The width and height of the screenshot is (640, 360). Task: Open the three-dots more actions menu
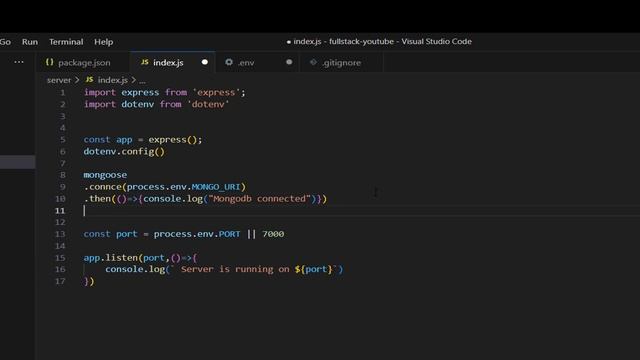tap(19, 62)
